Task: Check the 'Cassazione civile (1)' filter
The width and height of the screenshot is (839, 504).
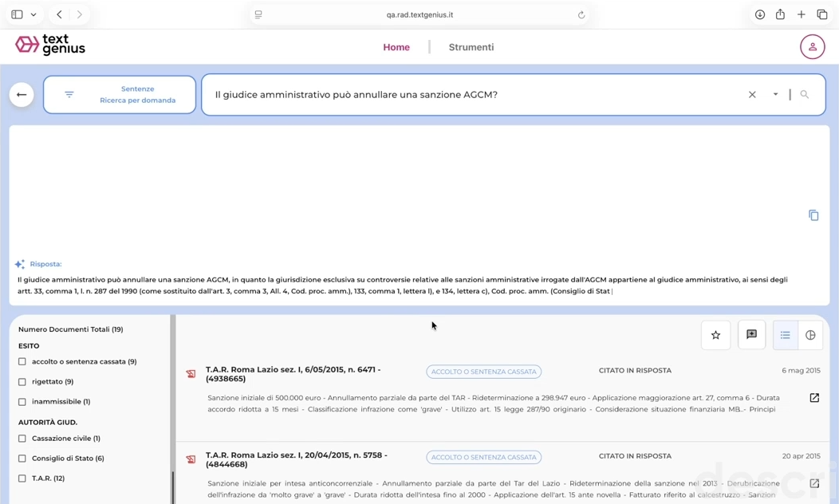Action: pos(22,439)
